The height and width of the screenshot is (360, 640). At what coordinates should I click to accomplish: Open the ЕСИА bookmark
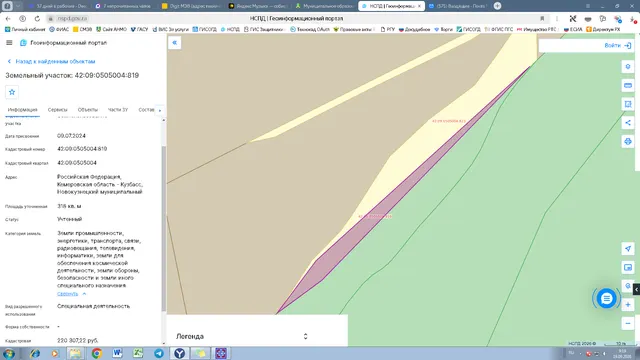tap(573, 29)
